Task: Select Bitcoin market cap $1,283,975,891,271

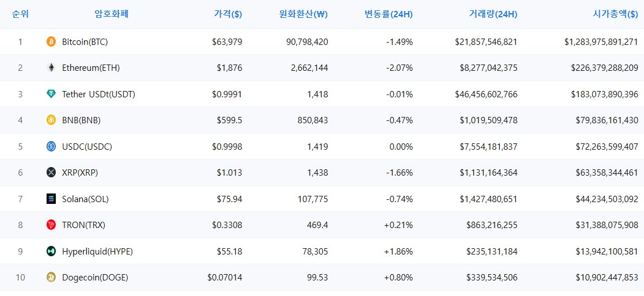Action: point(601,41)
